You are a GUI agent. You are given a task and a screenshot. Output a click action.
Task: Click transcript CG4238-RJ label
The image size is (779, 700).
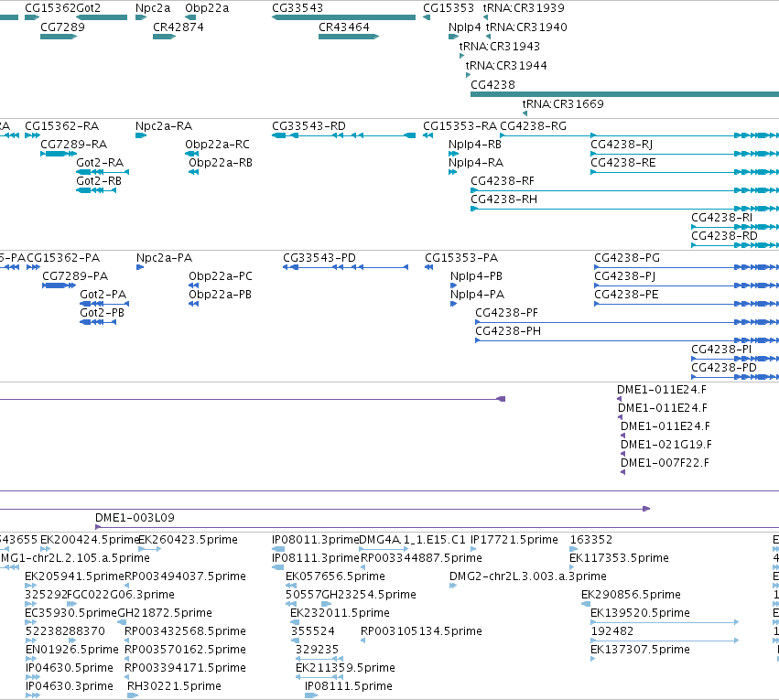[622, 145]
